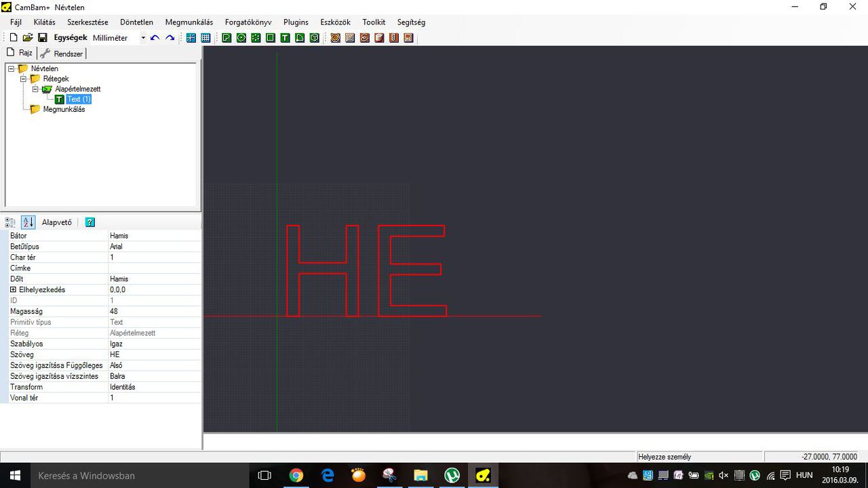Click the Címke property label
Screen dimensions: 868x488
[20, 268]
